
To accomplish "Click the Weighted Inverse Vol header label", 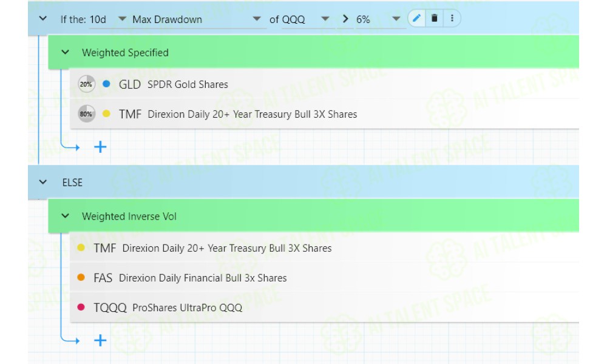I will (x=129, y=216).
